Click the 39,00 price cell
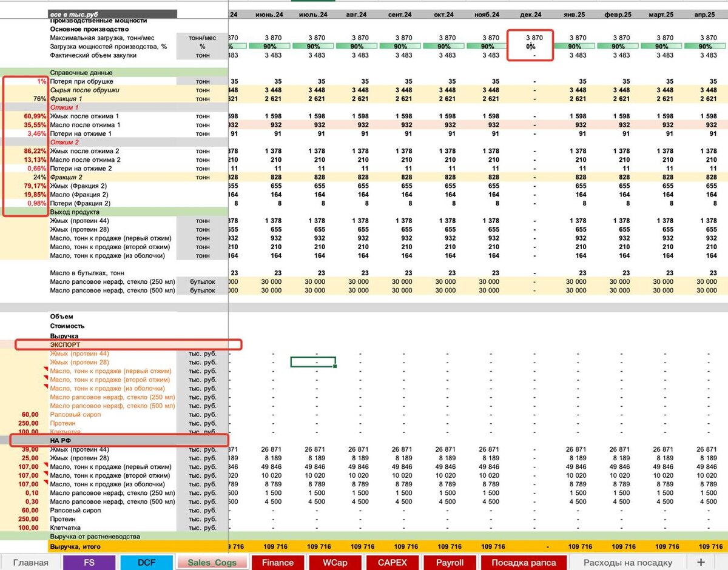 (29, 449)
